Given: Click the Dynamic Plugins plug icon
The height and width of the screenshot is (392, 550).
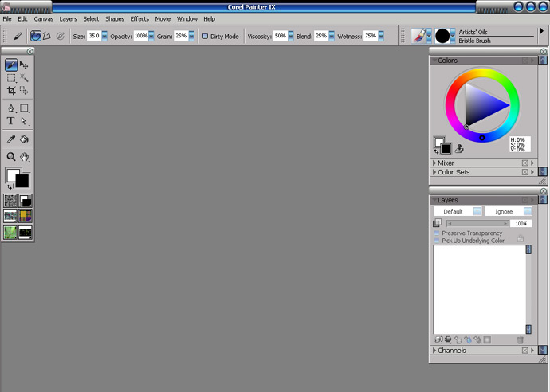Looking at the screenshot, I should pos(448,339).
